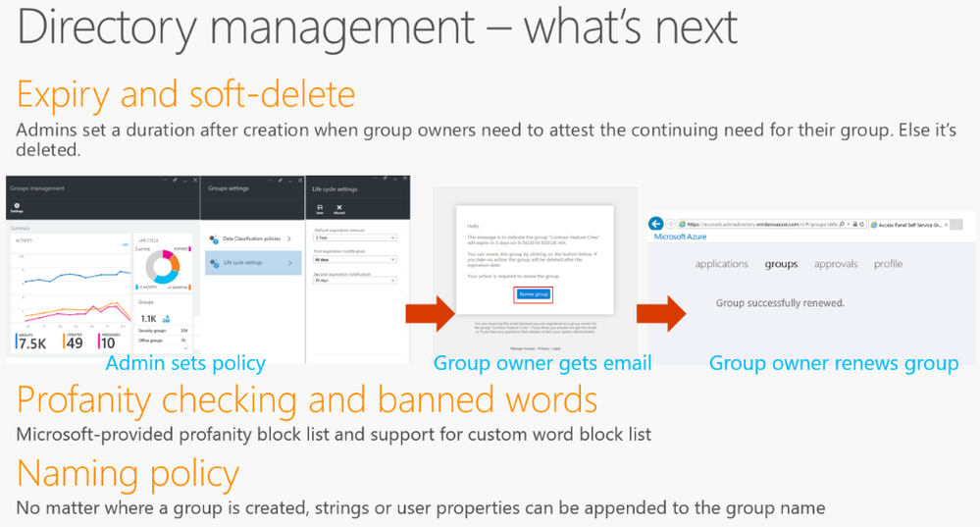Screen dimensions: 980x527
Task: Click the IE page icon before the URL
Action: 682,224
